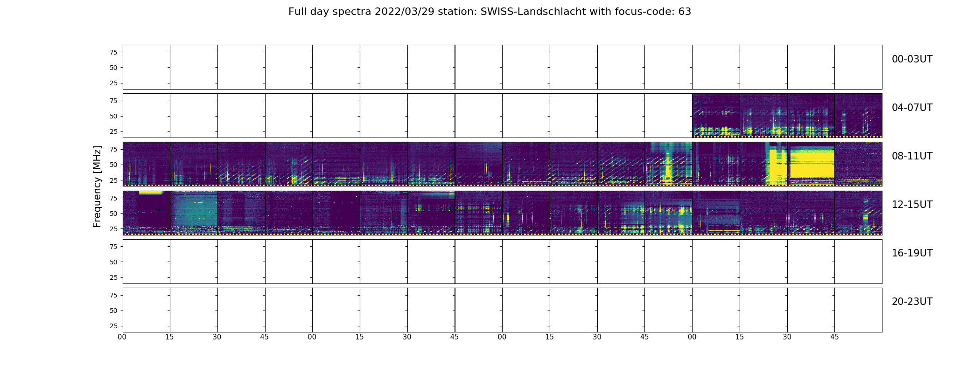Select the '08-11UT' row label
Image resolution: width=980 pixels, height=373 pixels.
pos(912,156)
